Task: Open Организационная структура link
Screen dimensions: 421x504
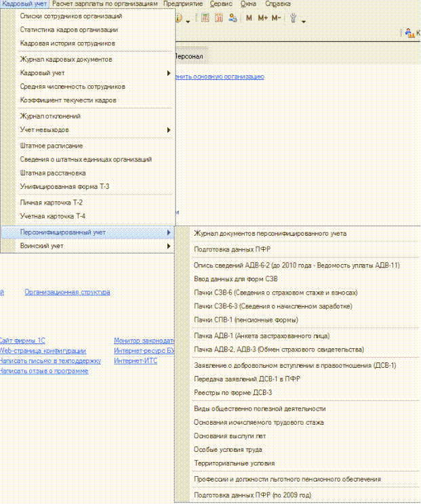Action: pos(68,292)
